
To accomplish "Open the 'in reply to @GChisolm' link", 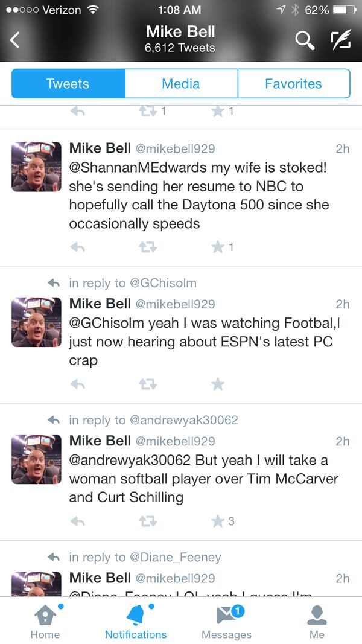I will (x=133, y=283).
